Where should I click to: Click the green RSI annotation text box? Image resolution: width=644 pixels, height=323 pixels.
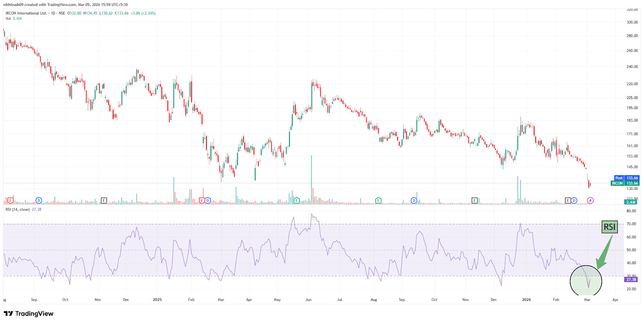point(609,227)
